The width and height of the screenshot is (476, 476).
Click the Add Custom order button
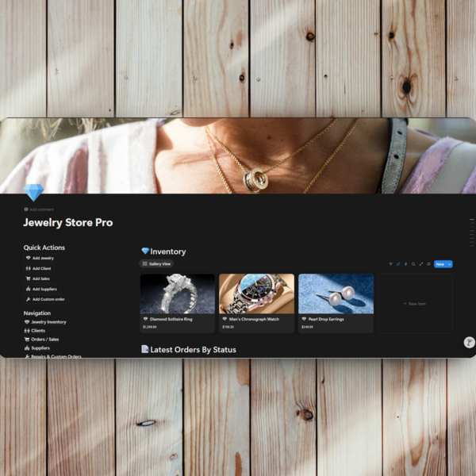45,299
